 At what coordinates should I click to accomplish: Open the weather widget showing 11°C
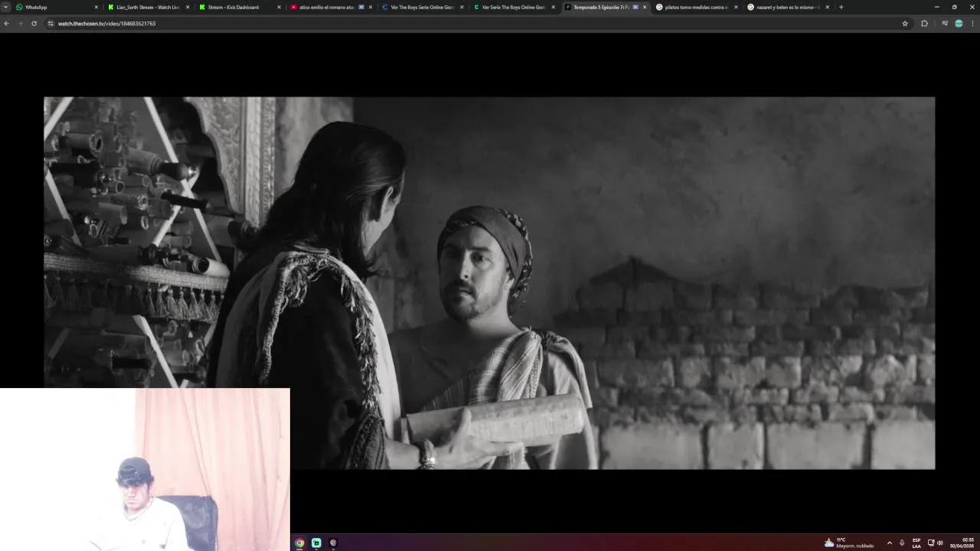[849, 543]
